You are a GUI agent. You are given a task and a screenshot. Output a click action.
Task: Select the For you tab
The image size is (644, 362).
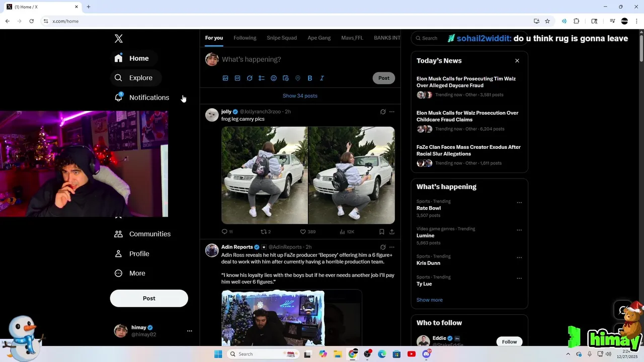(x=214, y=38)
